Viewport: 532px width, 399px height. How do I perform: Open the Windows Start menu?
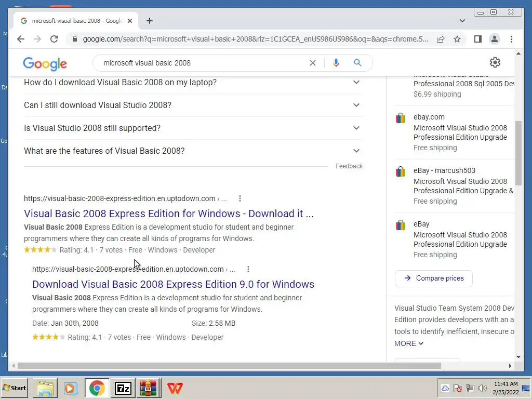point(14,388)
